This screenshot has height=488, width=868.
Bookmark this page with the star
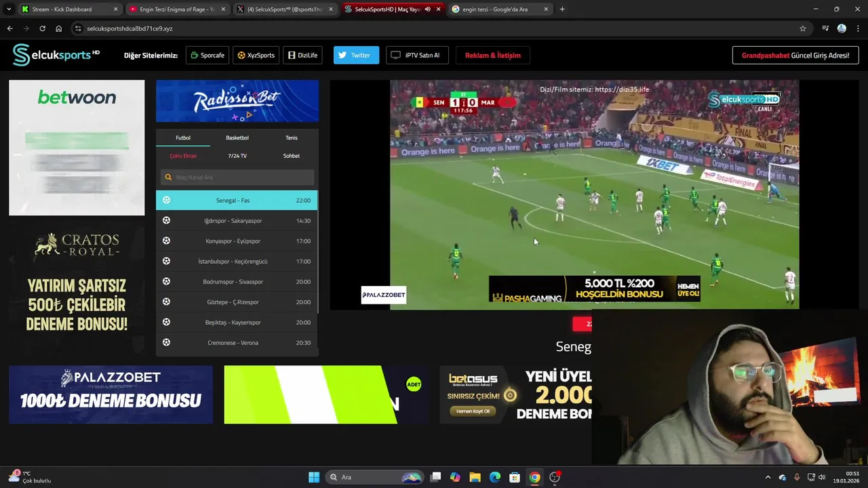point(803,28)
